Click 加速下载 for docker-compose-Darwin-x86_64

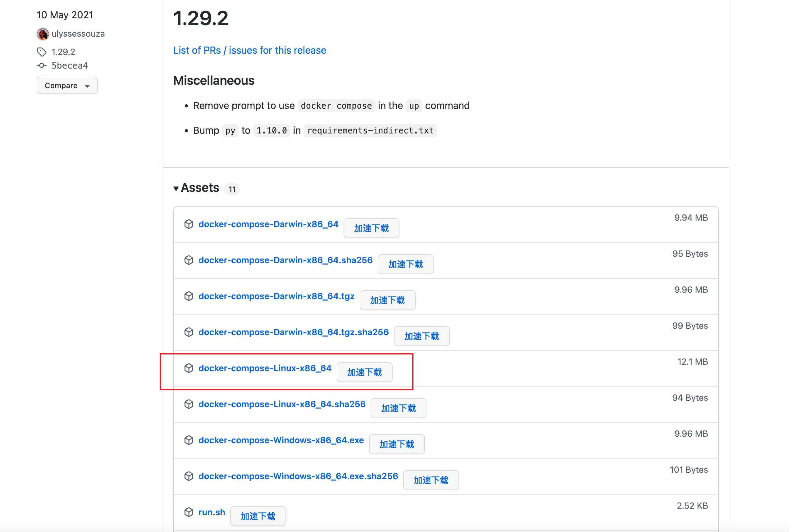coord(371,228)
